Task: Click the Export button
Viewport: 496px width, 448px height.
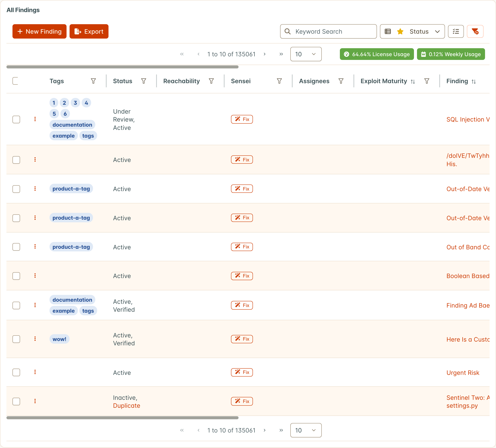Action: pyautogui.click(x=89, y=31)
